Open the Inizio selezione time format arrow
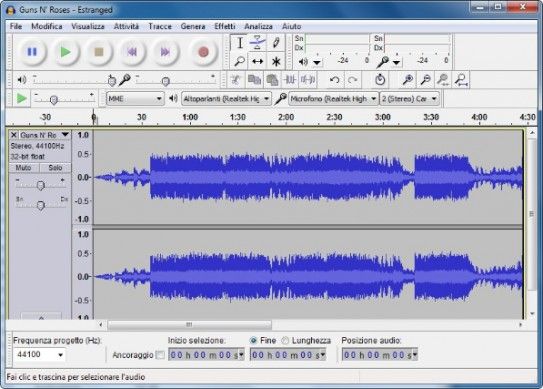 click(x=242, y=355)
